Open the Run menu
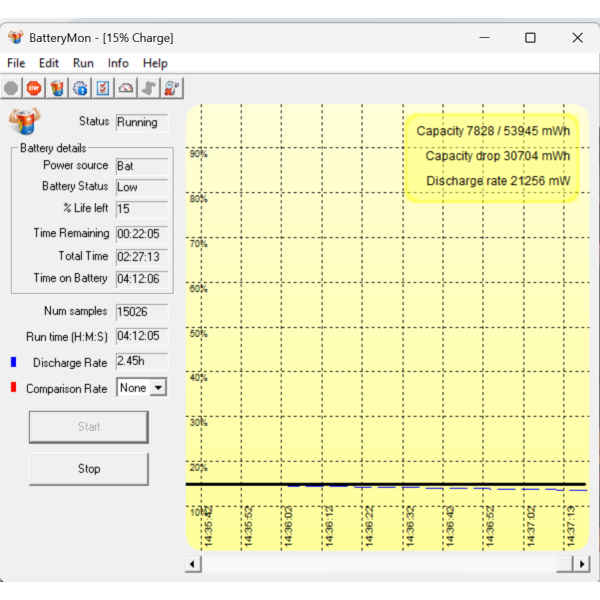 click(x=83, y=63)
